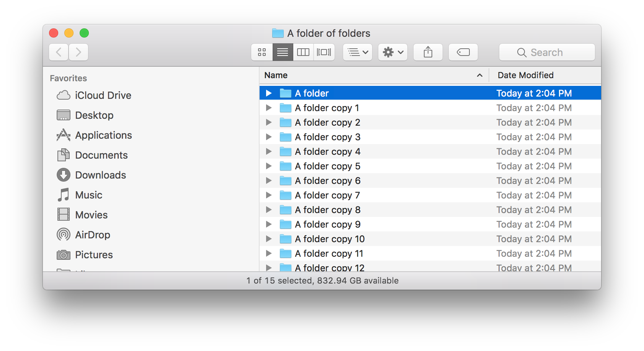Image resolution: width=644 pixels, height=351 pixels.
Task: Go forward with the forward arrow
Action: click(78, 52)
